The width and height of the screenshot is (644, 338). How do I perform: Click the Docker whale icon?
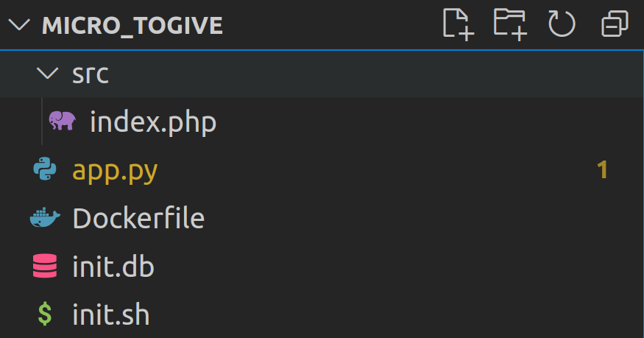[45, 219]
